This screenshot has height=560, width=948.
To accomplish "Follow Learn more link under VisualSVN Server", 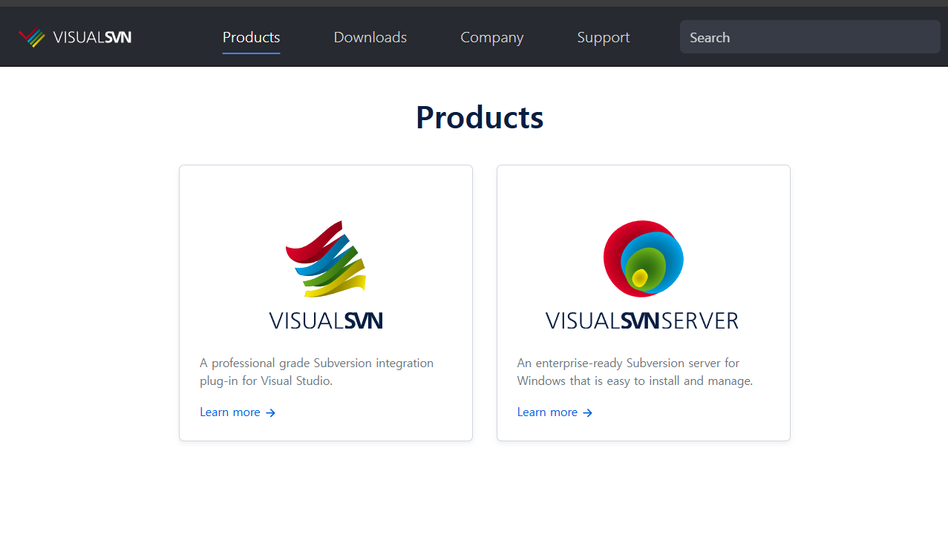I will pos(555,412).
